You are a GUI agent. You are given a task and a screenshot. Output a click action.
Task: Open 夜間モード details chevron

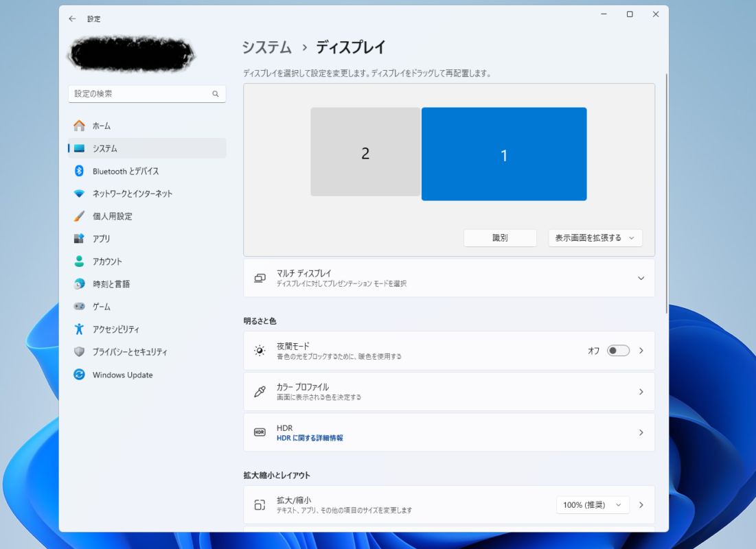641,351
